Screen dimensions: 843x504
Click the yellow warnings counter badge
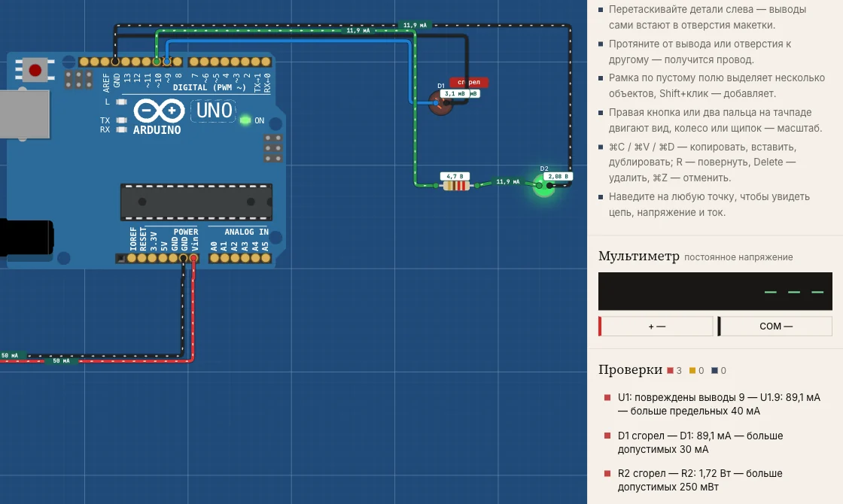[696, 371]
